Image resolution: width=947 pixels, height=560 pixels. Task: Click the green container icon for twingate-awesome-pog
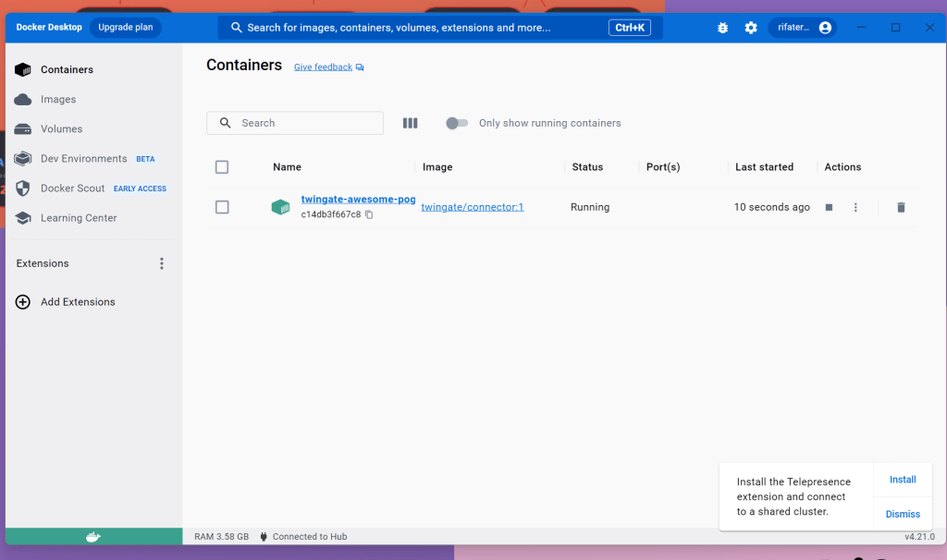(x=280, y=207)
